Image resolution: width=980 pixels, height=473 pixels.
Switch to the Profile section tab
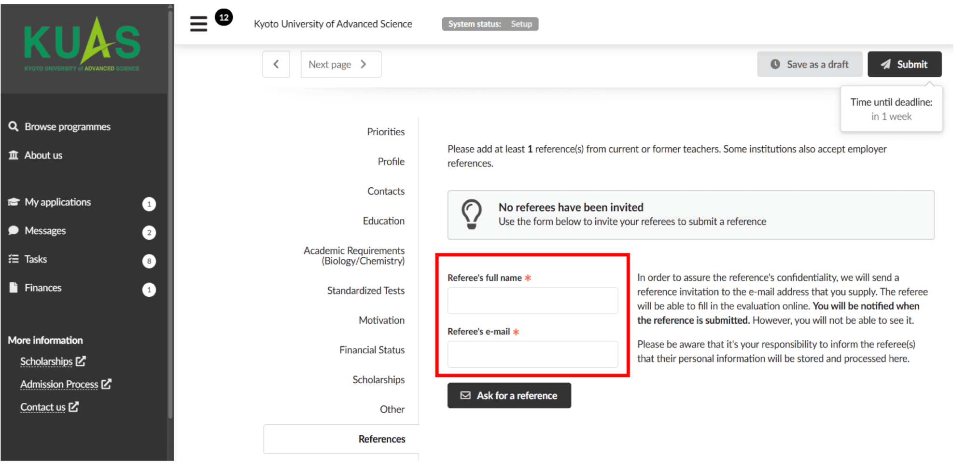tap(391, 161)
